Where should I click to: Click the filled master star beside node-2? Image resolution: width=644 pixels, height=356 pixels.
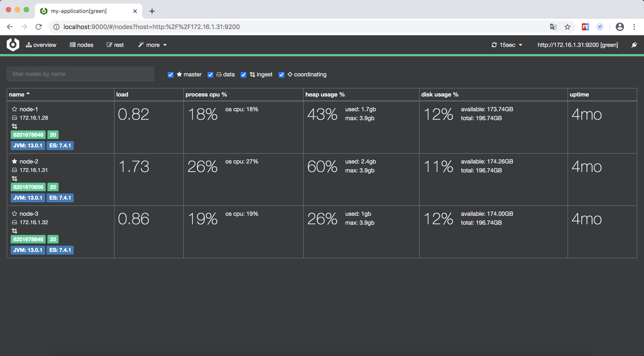(x=15, y=161)
